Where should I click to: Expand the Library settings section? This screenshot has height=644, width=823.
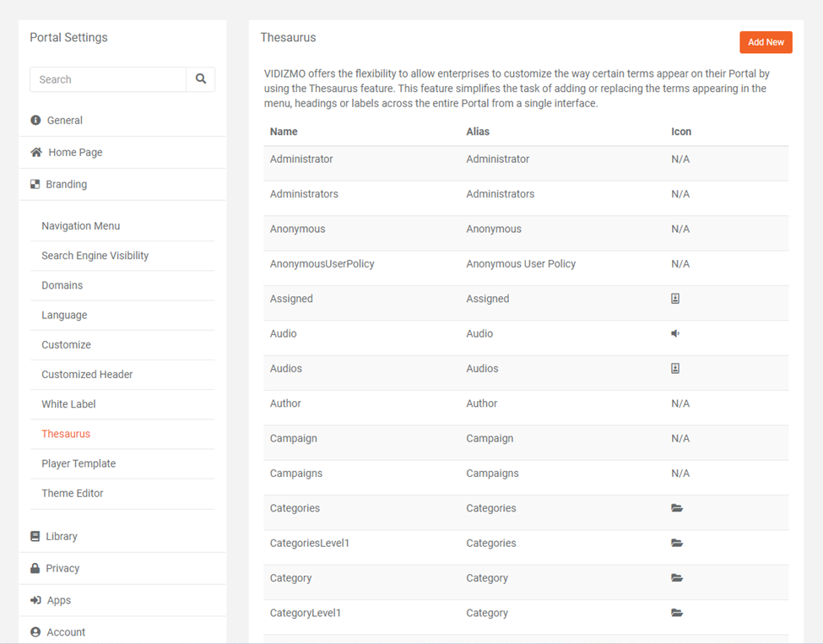62,537
